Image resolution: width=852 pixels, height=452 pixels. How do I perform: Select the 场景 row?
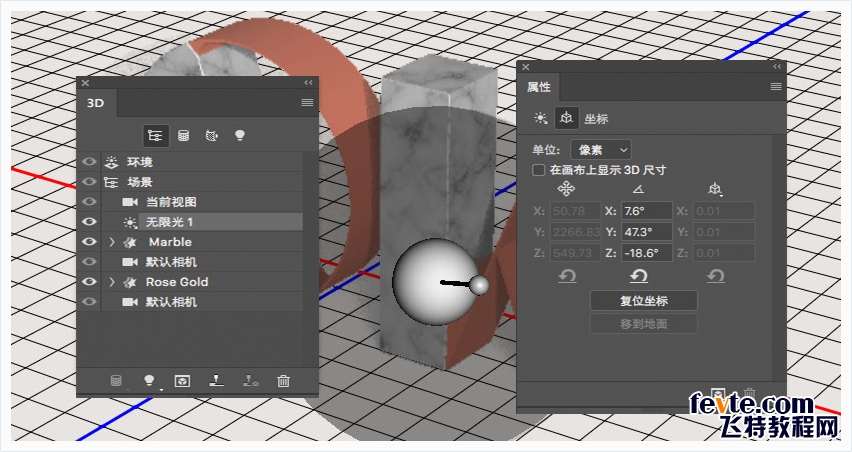pyautogui.click(x=202, y=182)
